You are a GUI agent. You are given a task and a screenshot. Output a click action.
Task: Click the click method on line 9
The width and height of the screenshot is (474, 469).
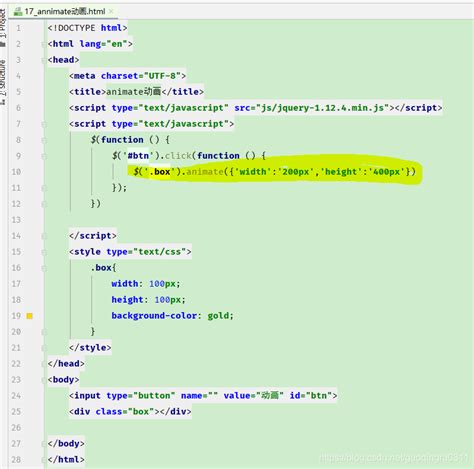coord(178,156)
